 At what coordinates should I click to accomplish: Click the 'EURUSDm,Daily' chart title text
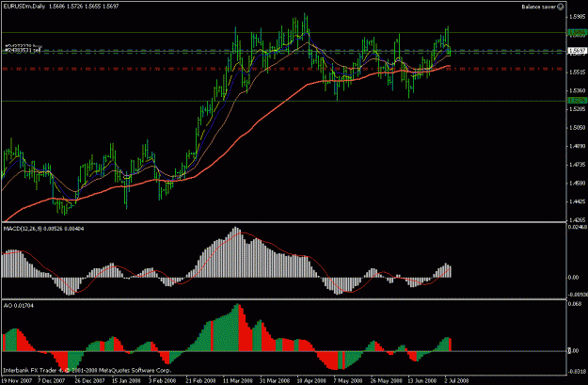[24, 7]
